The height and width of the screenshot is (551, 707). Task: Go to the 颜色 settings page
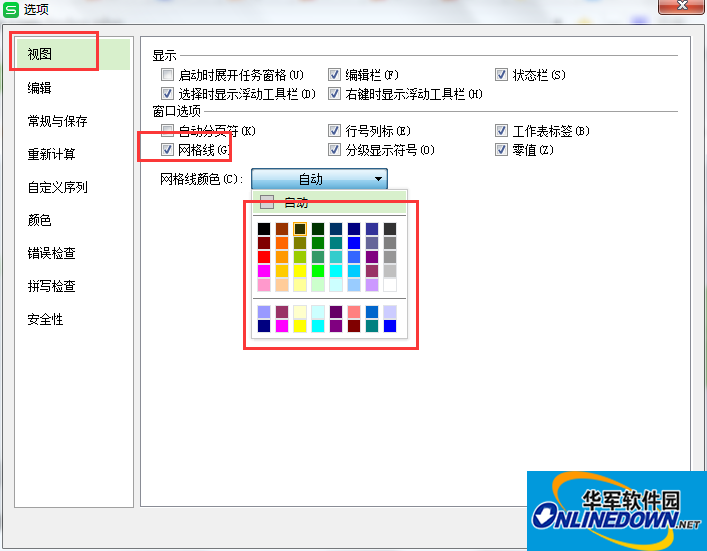click(x=40, y=220)
